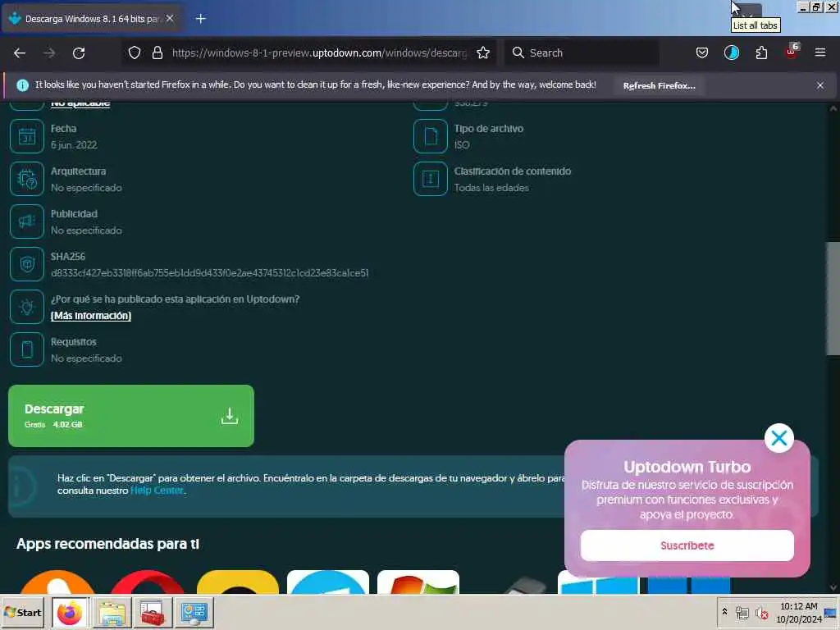Open the Extensions puzzle-piece menu

[761, 52]
